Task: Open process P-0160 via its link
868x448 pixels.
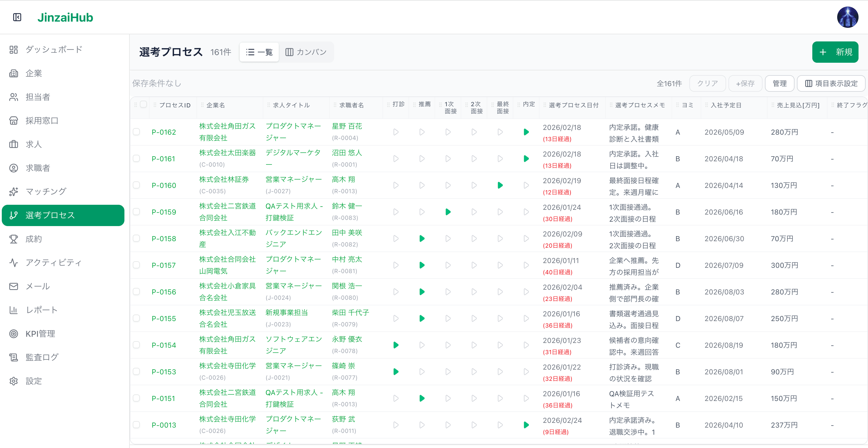Action: tap(164, 185)
